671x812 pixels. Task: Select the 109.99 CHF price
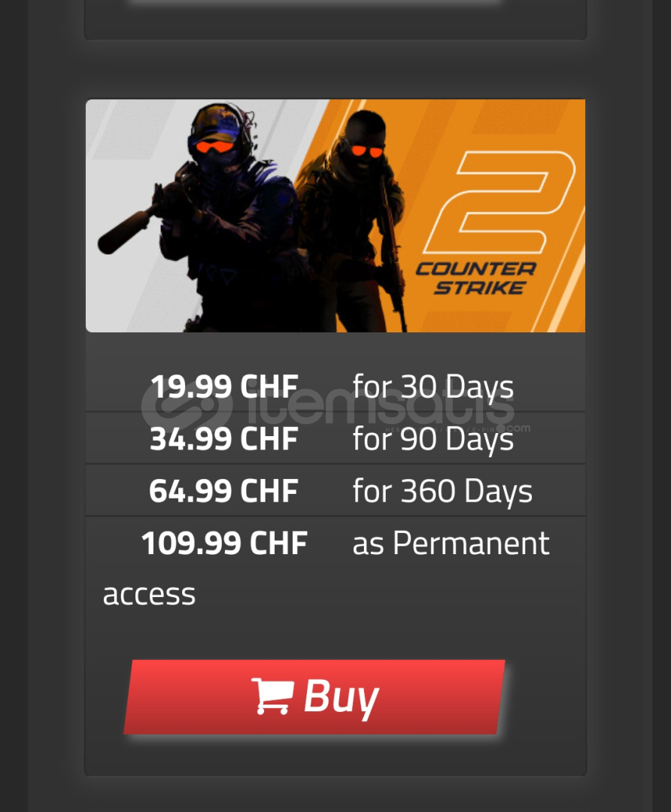pos(224,544)
